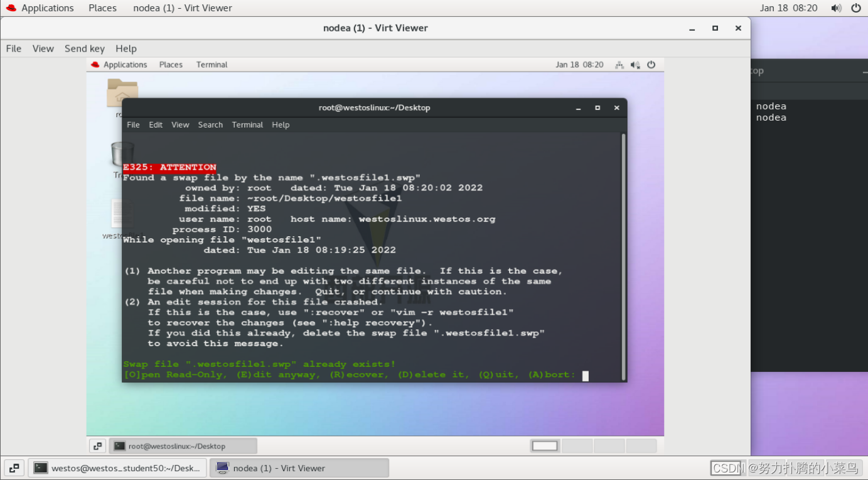Click the guest show-desktop button in bottom panel
This screenshot has height=480, width=868.
click(x=97, y=446)
